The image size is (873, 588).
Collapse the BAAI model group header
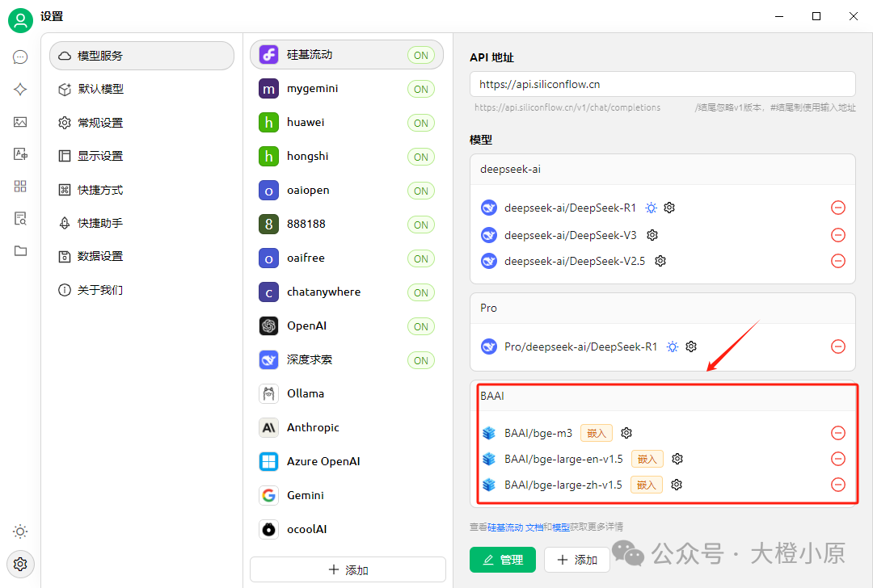pos(663,396)
